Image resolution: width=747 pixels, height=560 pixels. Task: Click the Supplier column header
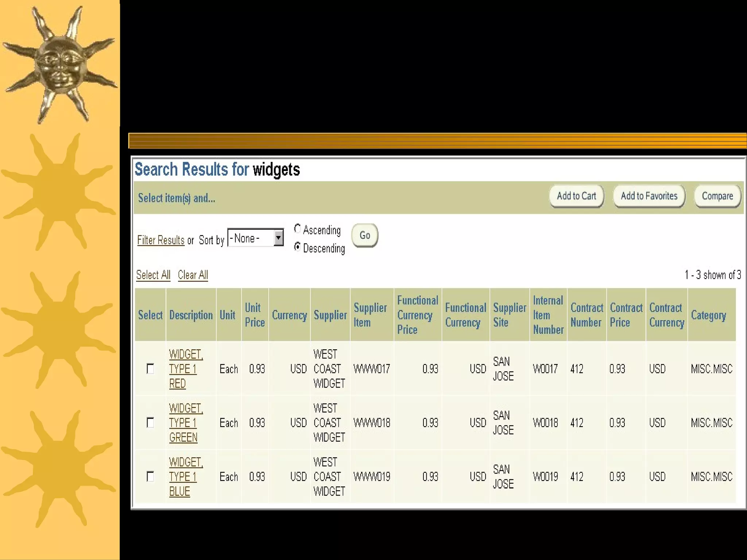pos(330,315)
